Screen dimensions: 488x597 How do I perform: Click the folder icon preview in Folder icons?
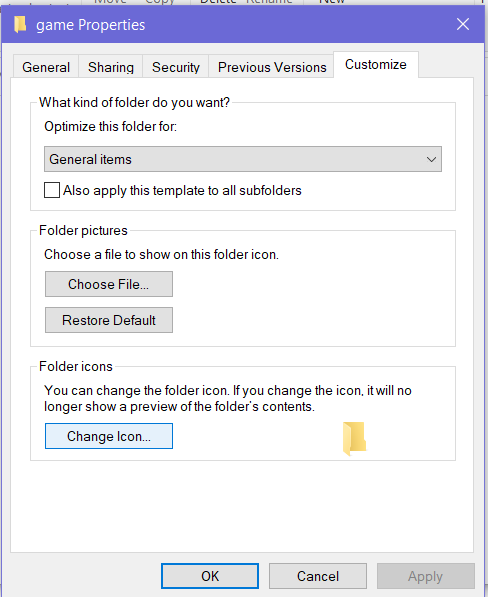354,438
